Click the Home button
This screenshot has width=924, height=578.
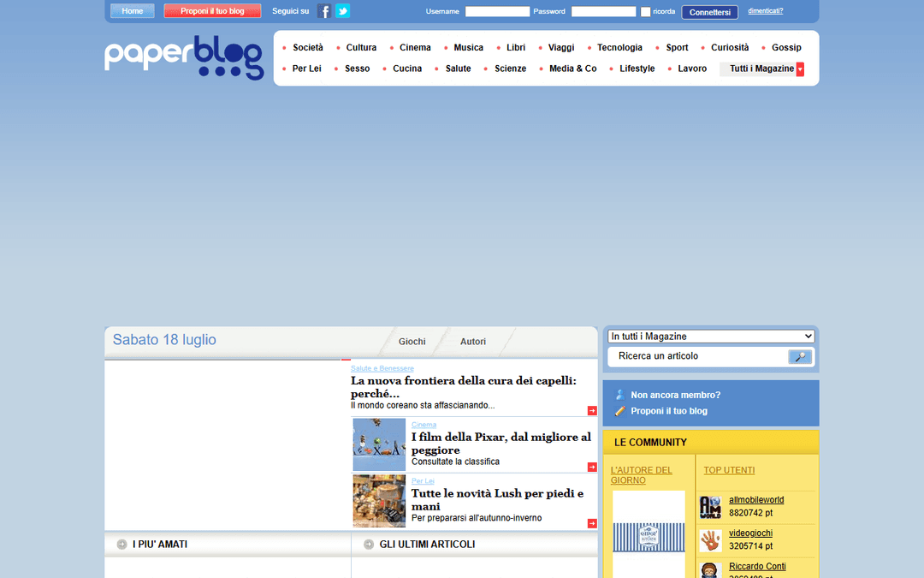coord(133,10)
